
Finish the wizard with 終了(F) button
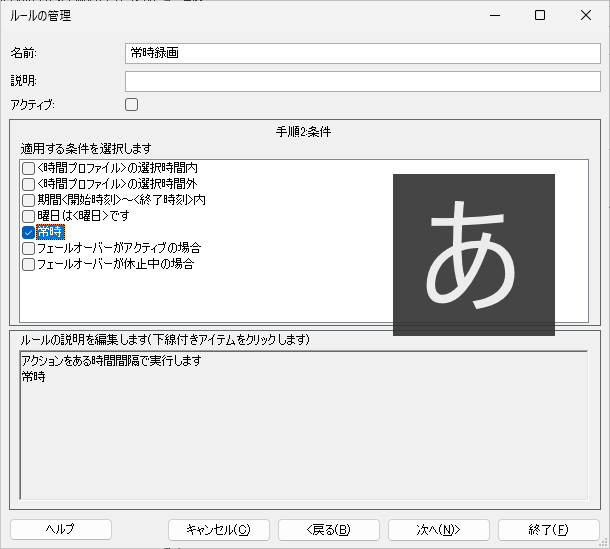(549, 530)
